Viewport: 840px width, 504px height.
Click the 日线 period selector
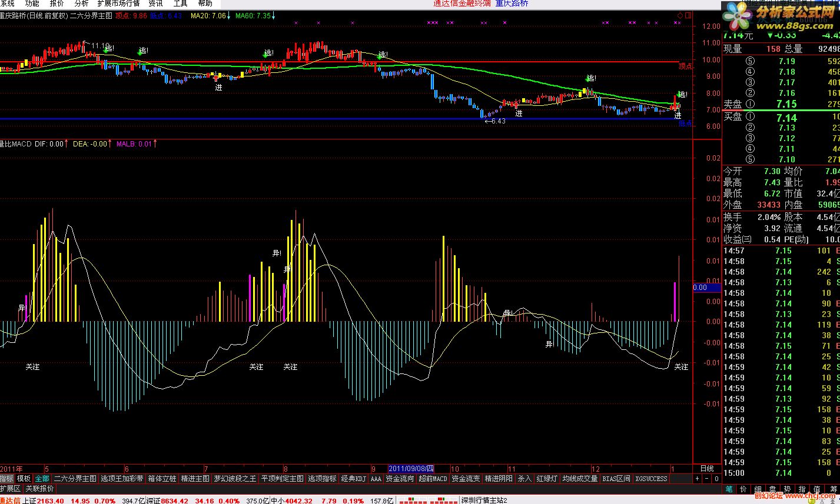(x=706, y=469)
